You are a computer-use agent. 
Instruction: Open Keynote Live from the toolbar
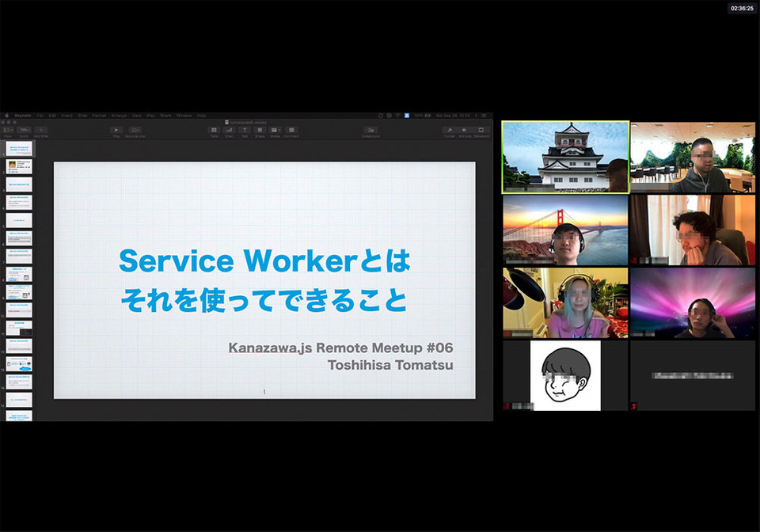135,130
